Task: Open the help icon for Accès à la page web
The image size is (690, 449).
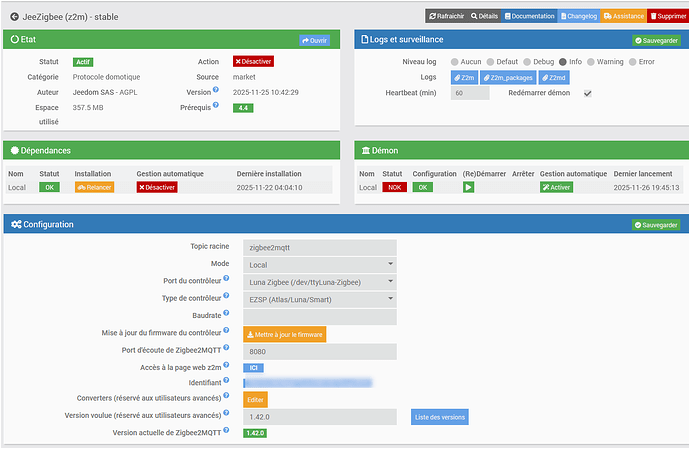Action: (226, 364)
